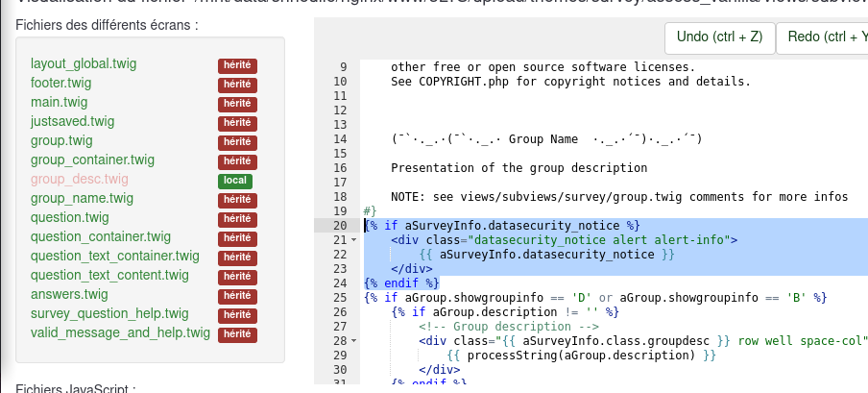Viewport: 868px width, 393px height.
Task: Click line number 25 in editor gutter
Action: click(340, 298)
